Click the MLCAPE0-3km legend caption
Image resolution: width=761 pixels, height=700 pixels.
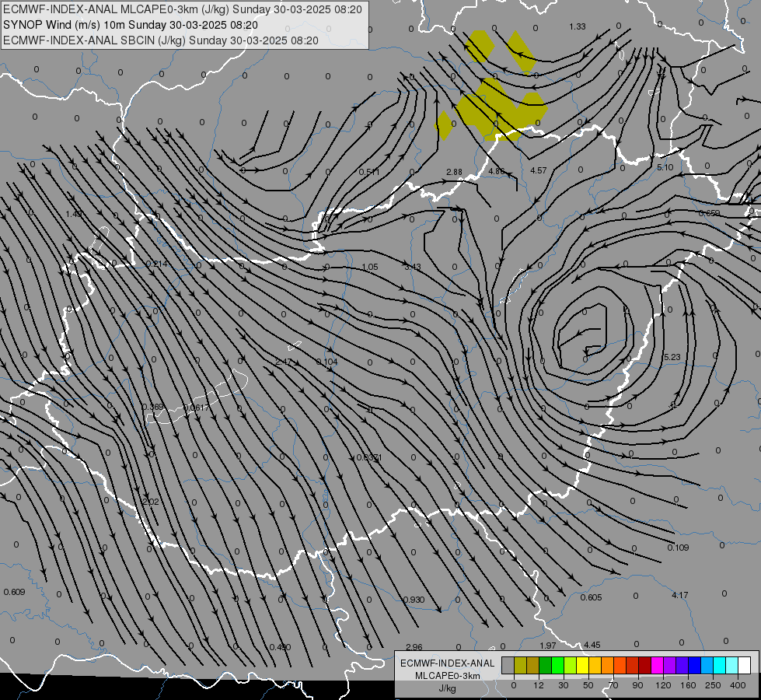[448, 676]
